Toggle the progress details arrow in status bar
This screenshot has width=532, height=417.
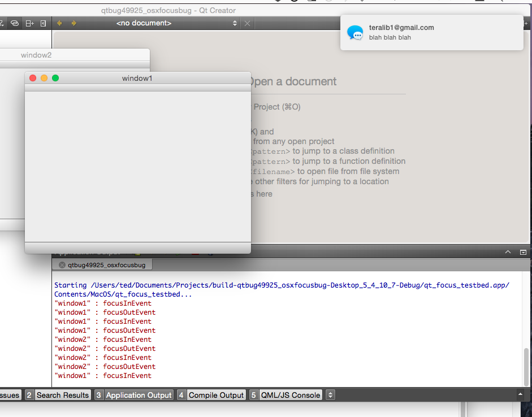tap(520, 395)
